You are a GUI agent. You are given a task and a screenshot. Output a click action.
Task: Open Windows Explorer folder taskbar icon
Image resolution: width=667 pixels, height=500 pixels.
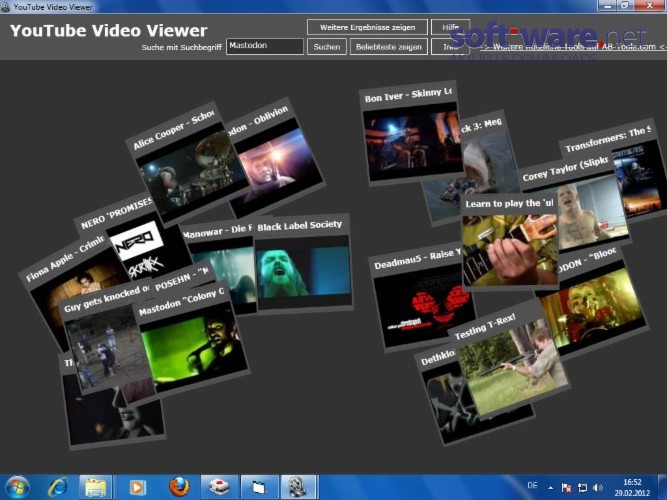(x=95, y=487)
